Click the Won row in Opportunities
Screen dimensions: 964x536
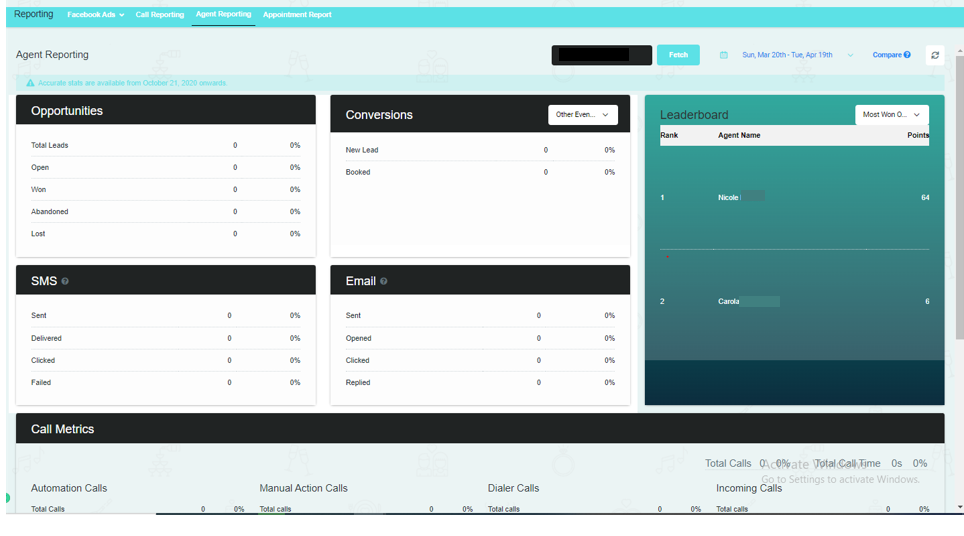pyautogui.click(x=165, y=189)
